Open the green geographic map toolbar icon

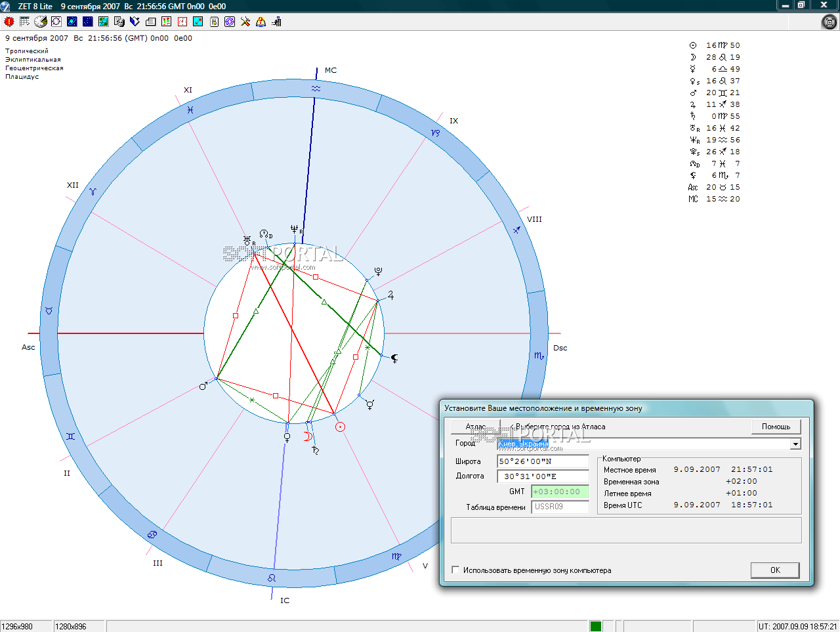(x=104, y=22)
